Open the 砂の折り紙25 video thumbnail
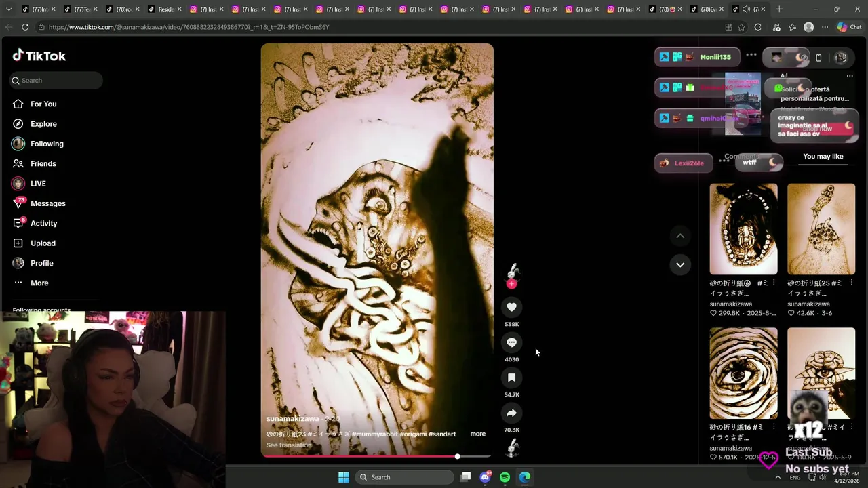The width and height of the screenshot is (868, 488). [821, 229]
